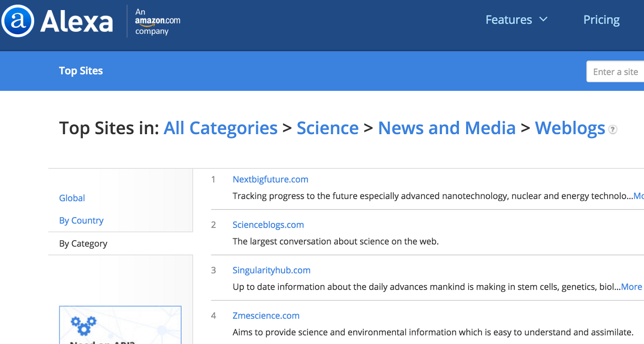The height and width of the screenshot is (344, 644).
Task: Open the News and Media breadcrumb
Action: pos(446,128)
